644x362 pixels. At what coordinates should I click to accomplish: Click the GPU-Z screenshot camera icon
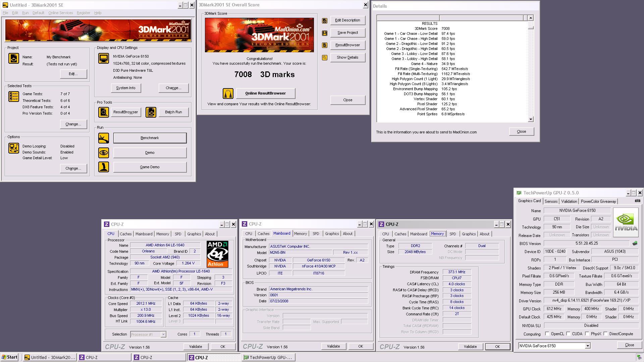637,201
